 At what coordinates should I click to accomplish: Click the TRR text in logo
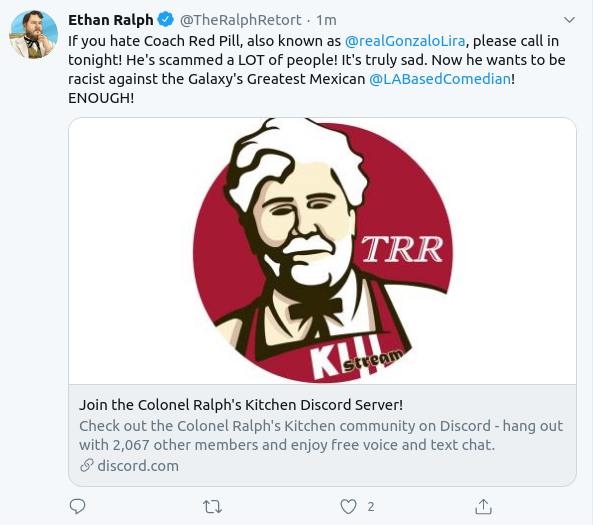pos(402,249)
